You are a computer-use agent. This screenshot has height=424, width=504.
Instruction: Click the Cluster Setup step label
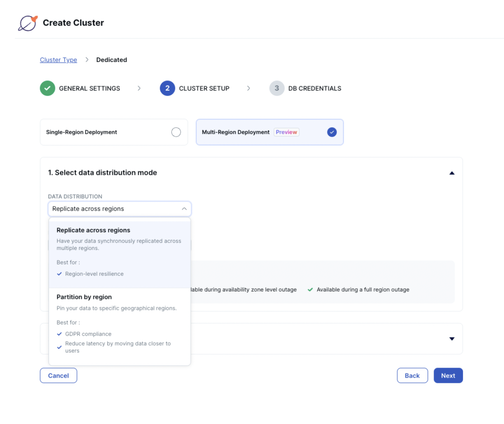204,88
